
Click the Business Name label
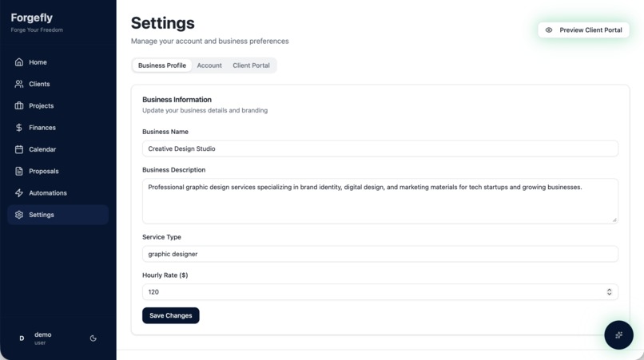(165, 132)
